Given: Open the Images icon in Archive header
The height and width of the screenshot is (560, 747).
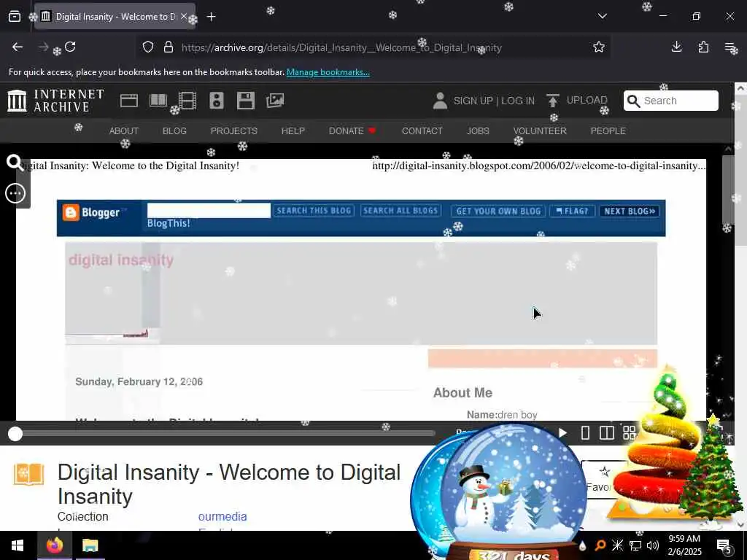Looking at the screenshot, I should (x=275, y=101).
